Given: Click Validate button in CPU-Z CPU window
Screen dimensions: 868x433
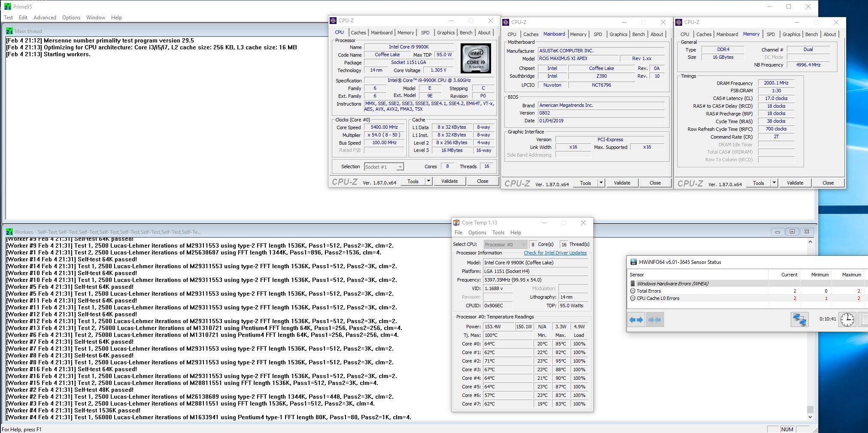Looking at the screenshot, I should (x=449, y=181).
